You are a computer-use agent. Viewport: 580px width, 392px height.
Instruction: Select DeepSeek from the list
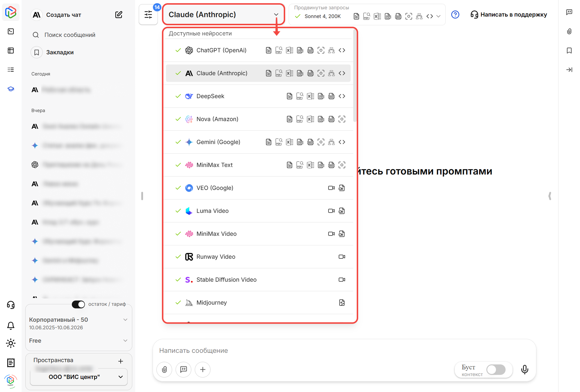point(258,96)
